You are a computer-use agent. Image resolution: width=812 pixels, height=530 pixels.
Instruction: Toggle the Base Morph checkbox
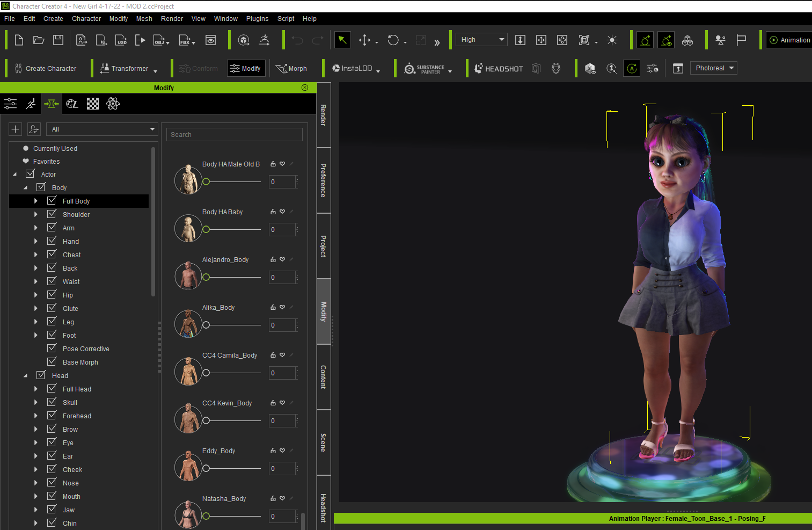52,362
